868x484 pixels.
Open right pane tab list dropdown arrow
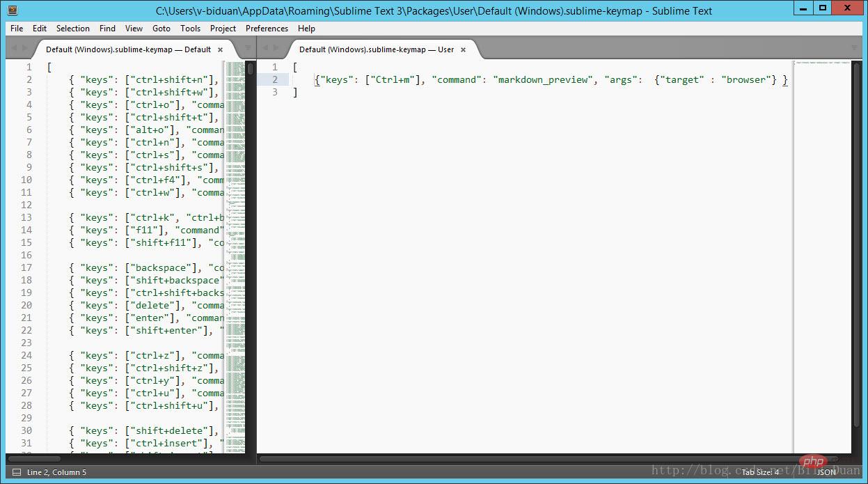pyautogui.click(x=854, y=49)
